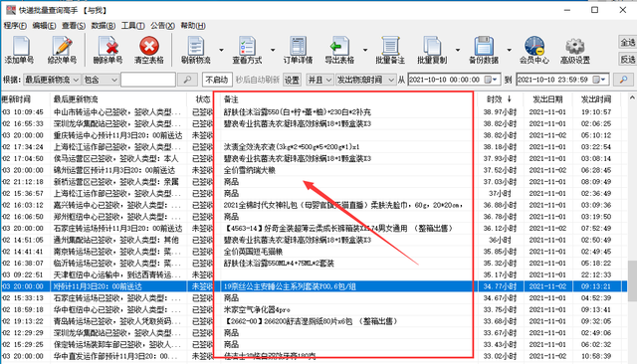Click the search keyword input field
The image size is (637, 364).
(x=148, y=80)
